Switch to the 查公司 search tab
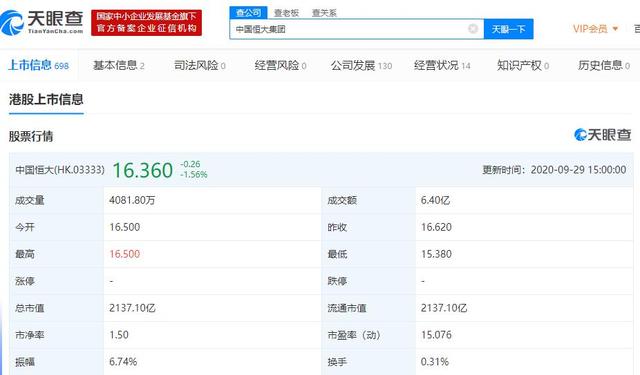The image size is (640, 375). (248, 13)
